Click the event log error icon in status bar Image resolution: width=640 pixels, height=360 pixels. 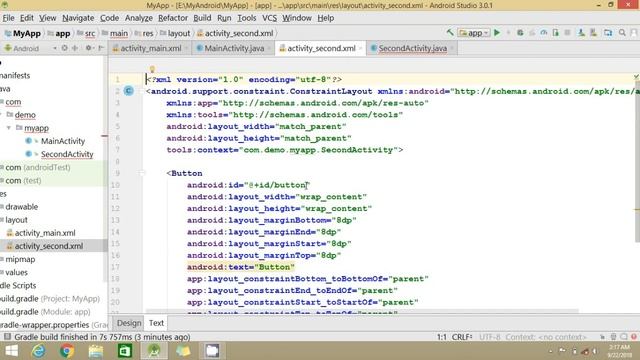pos(634,337)
